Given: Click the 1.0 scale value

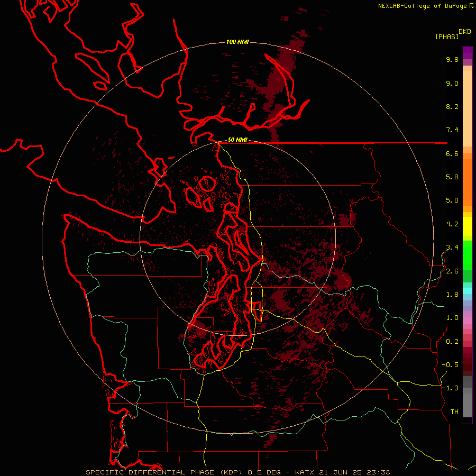Looking at the screenshot, I should 452,318.
